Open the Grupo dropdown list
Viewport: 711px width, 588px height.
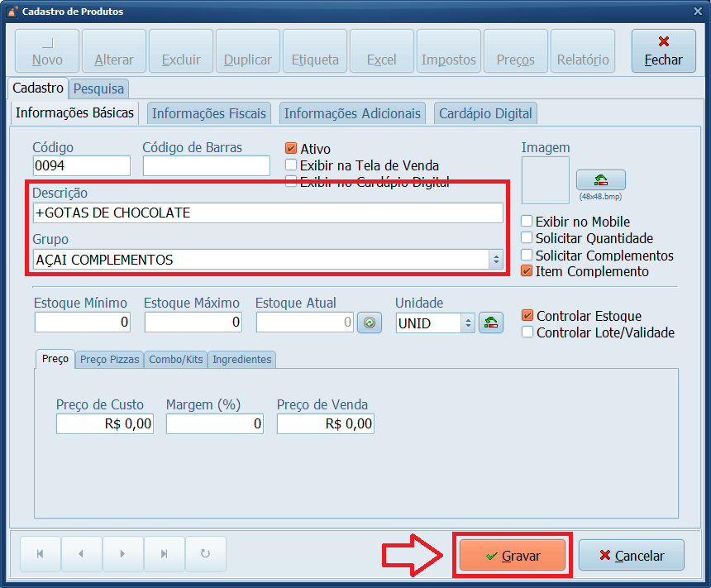pyautogui.click(x=496, y=260)
